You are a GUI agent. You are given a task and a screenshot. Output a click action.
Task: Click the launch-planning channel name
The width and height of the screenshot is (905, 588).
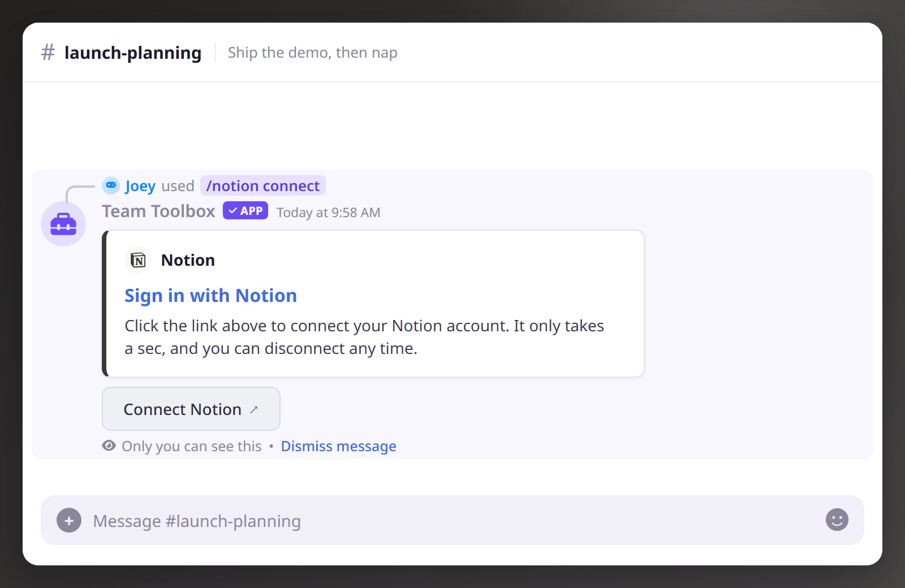[133, 53]
